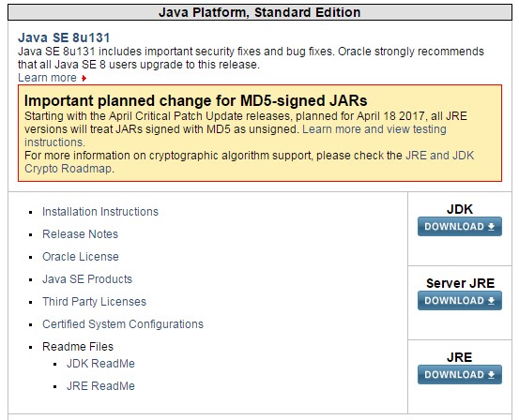The height and width of the screenshot is (420, 519).
Task: Open the Oracle License page
Action: 81,257
